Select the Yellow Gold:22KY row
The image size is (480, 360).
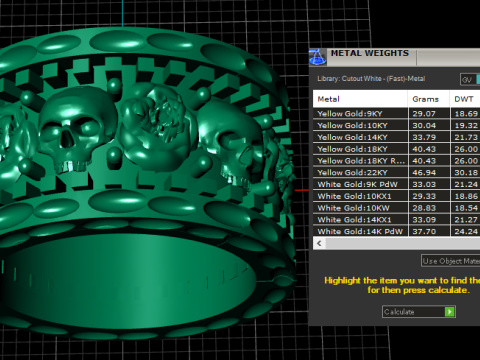pyautogui.click(x=397, y=172)
